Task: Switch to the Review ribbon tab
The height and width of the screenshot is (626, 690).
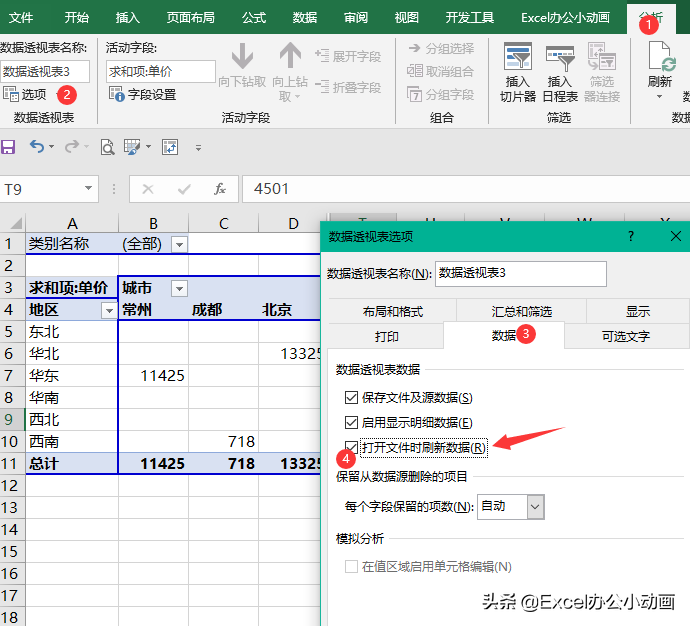Action: click(x=356, y=18)
